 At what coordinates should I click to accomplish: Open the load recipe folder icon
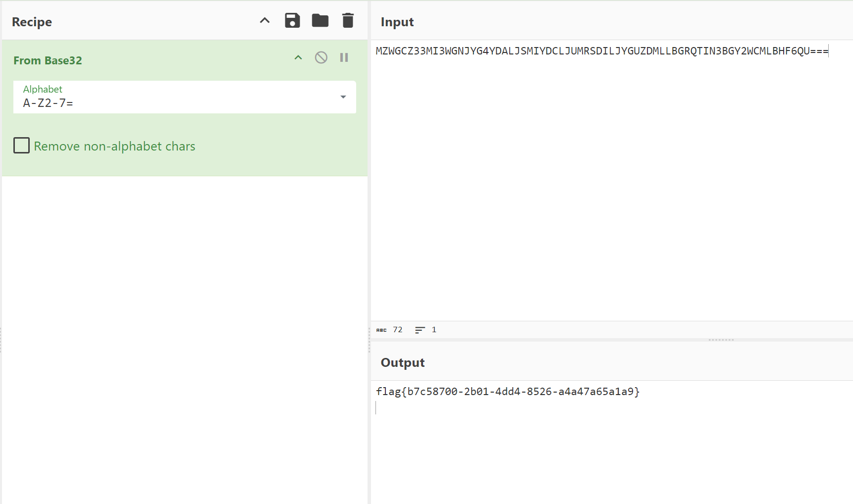(x=320, y=21)
